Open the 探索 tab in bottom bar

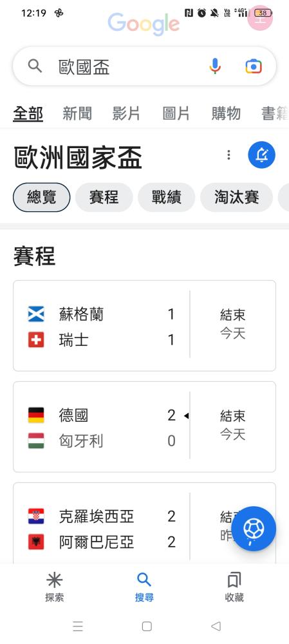coord(54,588)
